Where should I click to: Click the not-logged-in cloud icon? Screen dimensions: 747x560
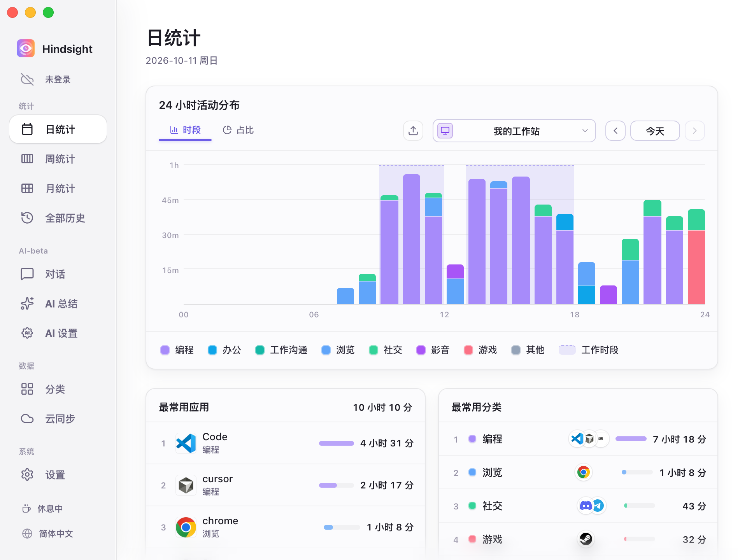[x=27, y=79]
